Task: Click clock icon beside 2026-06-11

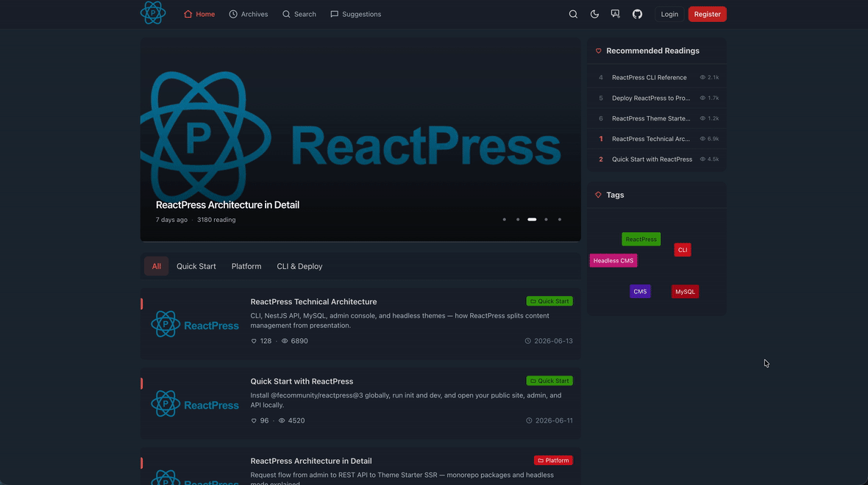Action: tap(529, 421)
